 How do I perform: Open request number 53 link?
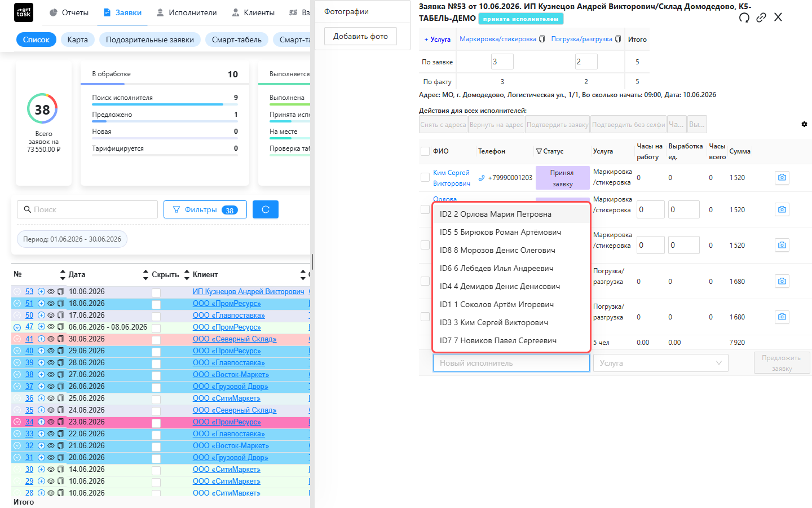29,292
